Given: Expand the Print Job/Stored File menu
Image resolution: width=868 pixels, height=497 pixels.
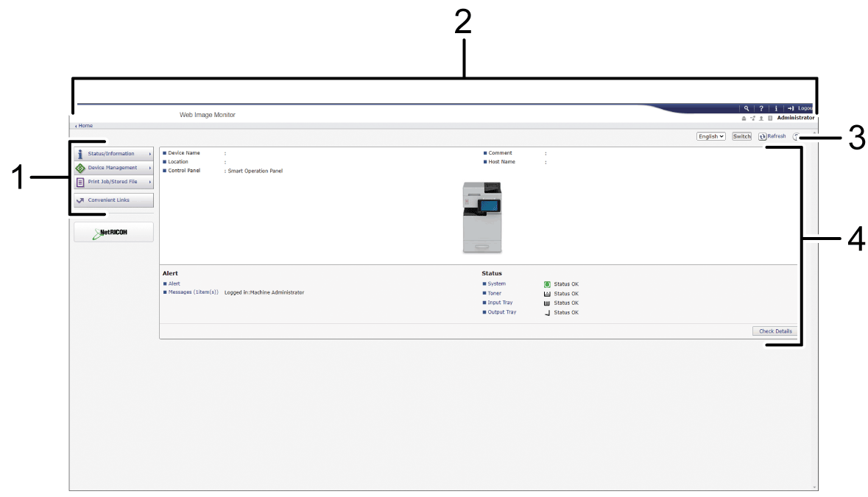Looking at the screenshot, I should pyautogui.click(x=113, y=182).
